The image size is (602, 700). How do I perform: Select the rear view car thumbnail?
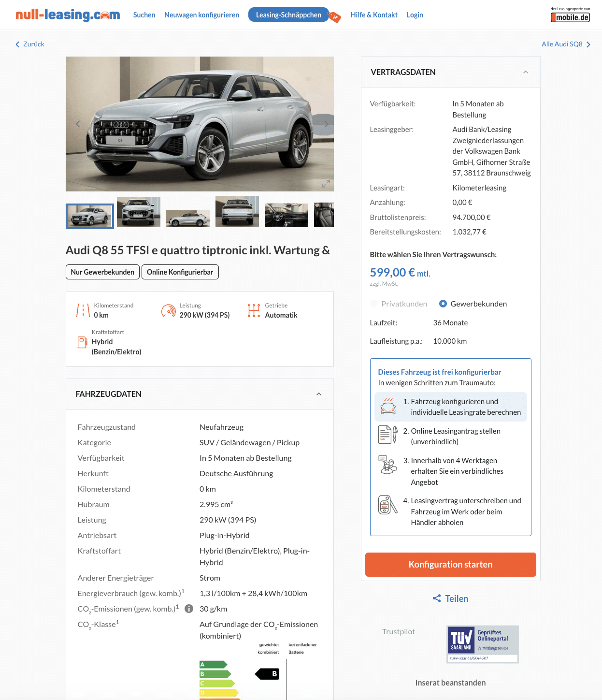click(x=237, y=211)
